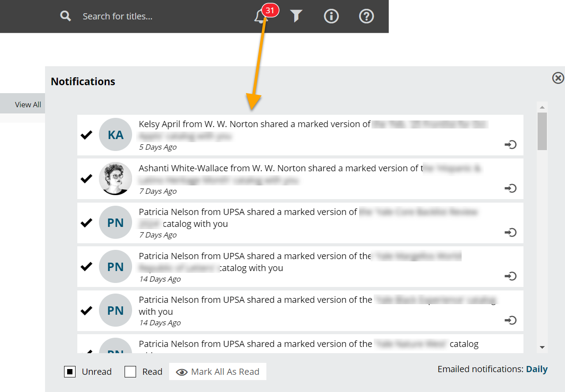Click the go-to arrow on Ashanti White-Wallace's notification
This screenshot has height=392, width=565.
pyautogui.click(x=511, y=188)
